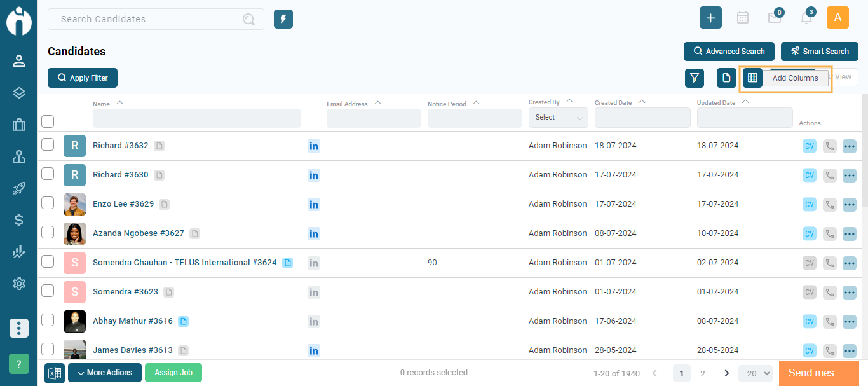Screen dimensions: 868x386
Task: Sort by Updated Date column arrow
Action: (745, 102)
